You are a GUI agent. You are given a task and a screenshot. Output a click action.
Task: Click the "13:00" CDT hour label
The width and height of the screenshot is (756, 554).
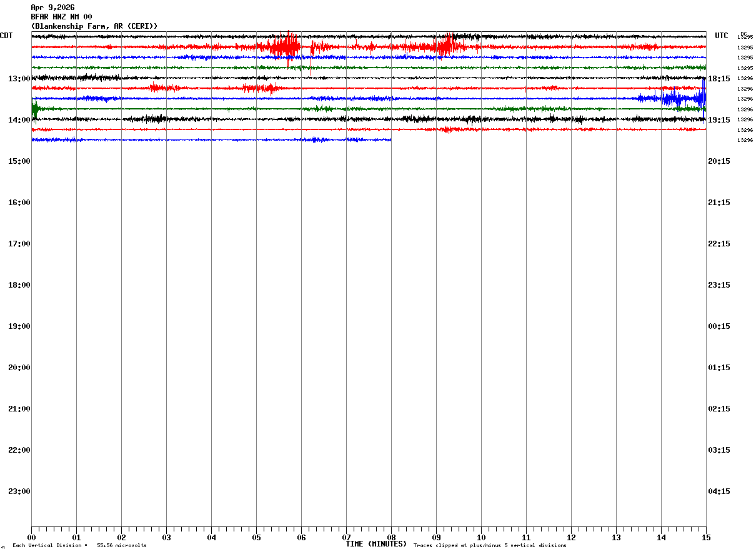tap(19, 79)
